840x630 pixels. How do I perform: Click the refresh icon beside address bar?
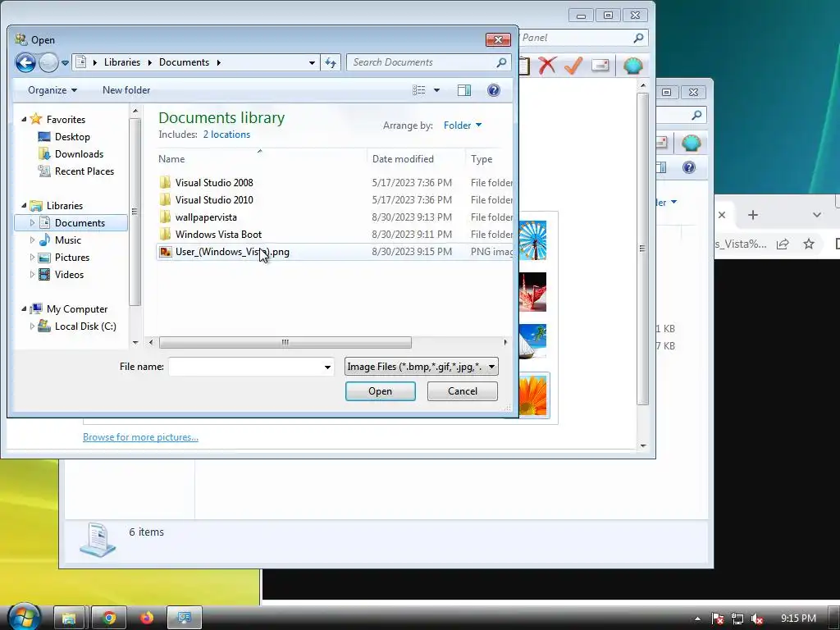331,62
